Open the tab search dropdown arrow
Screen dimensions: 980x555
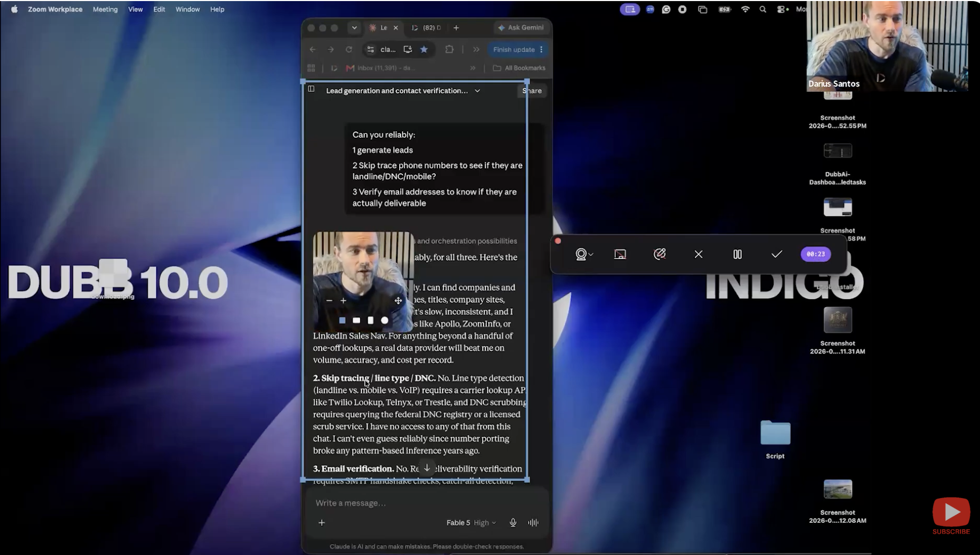pyautogui.click(x=354, y=28)
